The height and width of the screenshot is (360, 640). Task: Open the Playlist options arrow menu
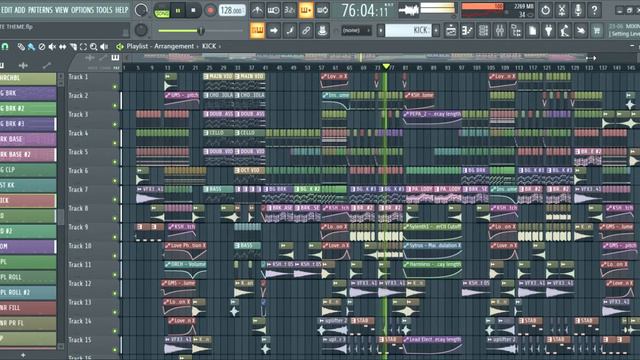(x=119, y=47)
